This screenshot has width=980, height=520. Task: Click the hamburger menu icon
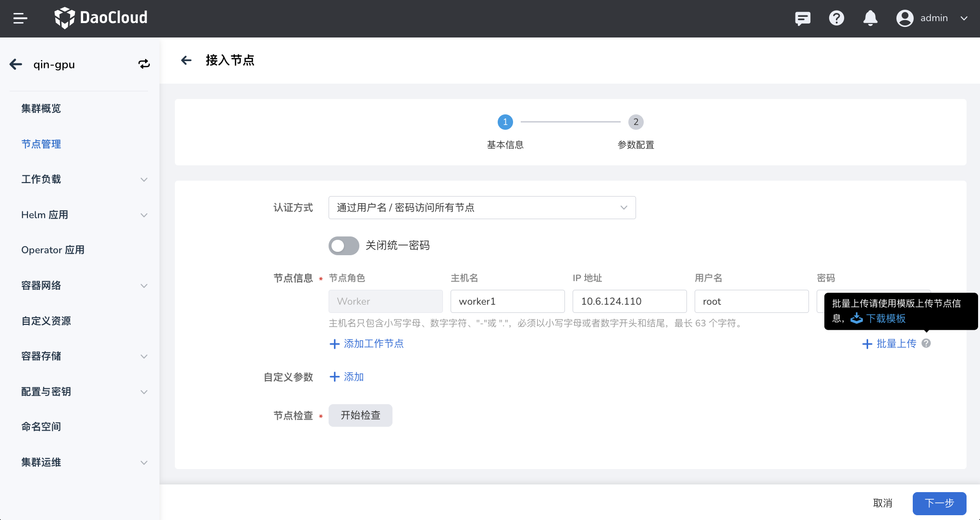coord(20,18)
